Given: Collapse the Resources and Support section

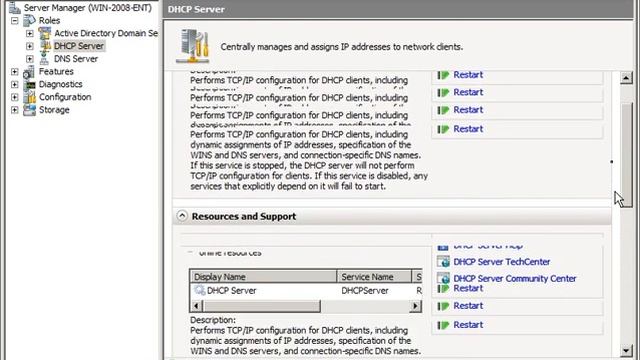Looking at the screenshot, I should point(182,216).
